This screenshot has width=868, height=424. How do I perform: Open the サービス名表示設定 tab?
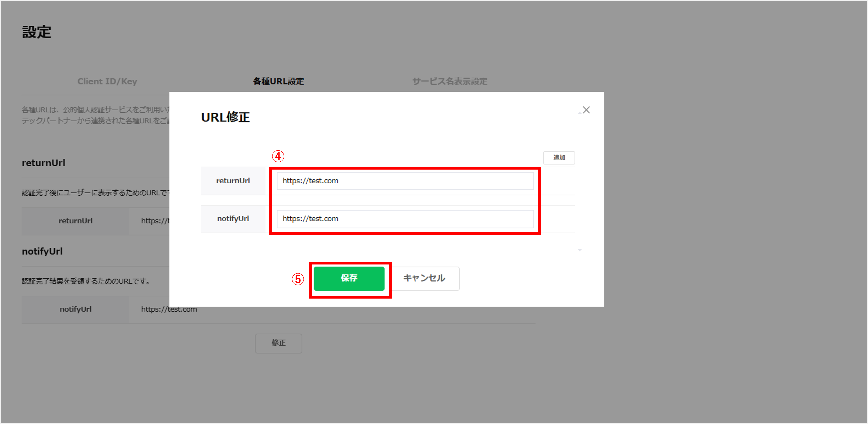450,81
